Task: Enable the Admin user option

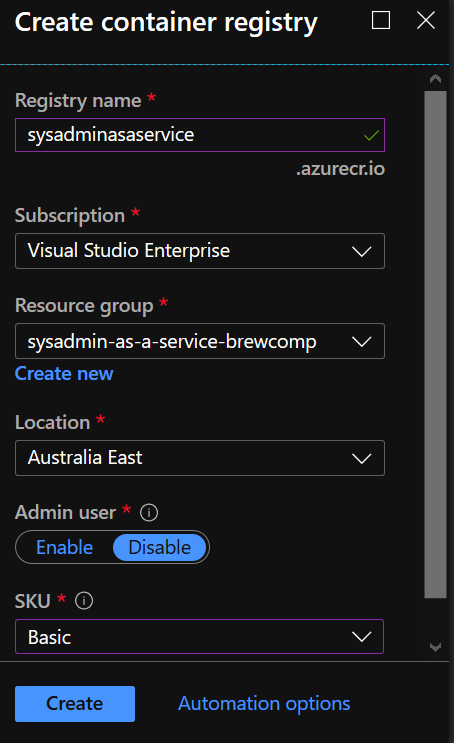Action: (x=64, y=547)
